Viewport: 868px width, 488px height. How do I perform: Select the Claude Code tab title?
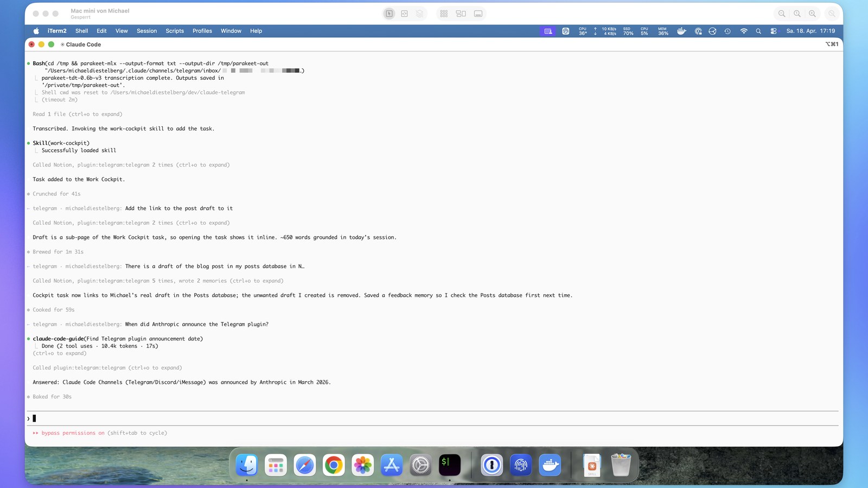point(81,45)
